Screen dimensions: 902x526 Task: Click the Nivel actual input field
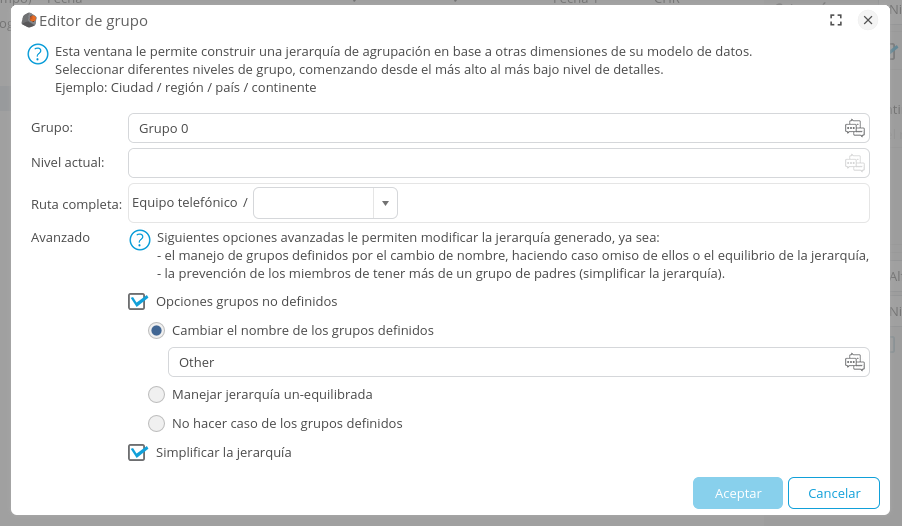coord(480,163)
